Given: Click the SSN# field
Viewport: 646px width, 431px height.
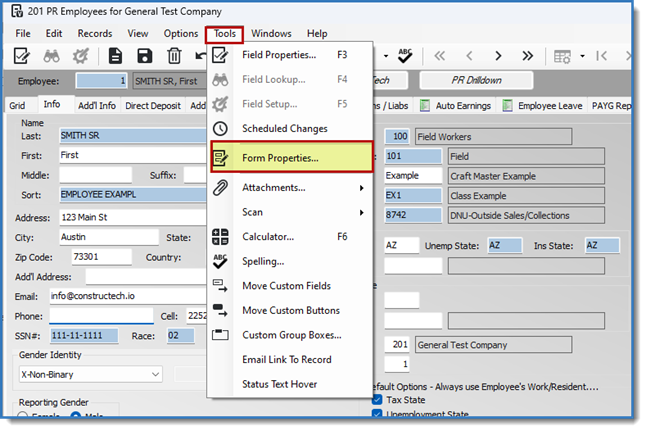Looking at the screenshot, I should (84, 335).
